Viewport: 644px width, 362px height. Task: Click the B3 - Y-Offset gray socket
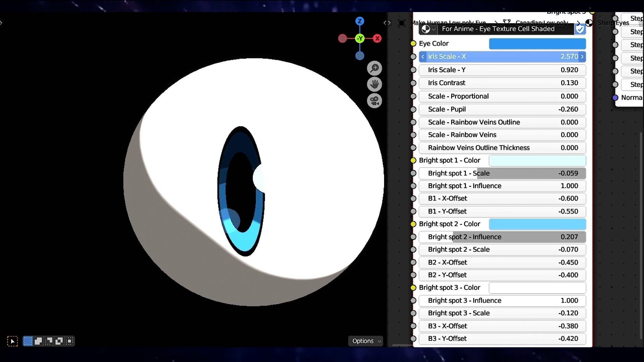point(413,339)
